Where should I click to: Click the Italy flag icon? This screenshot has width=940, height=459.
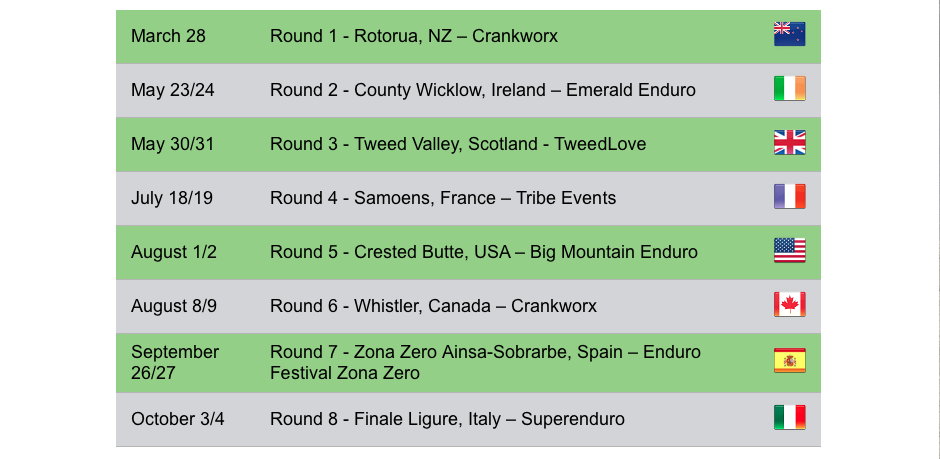point(789,418)
